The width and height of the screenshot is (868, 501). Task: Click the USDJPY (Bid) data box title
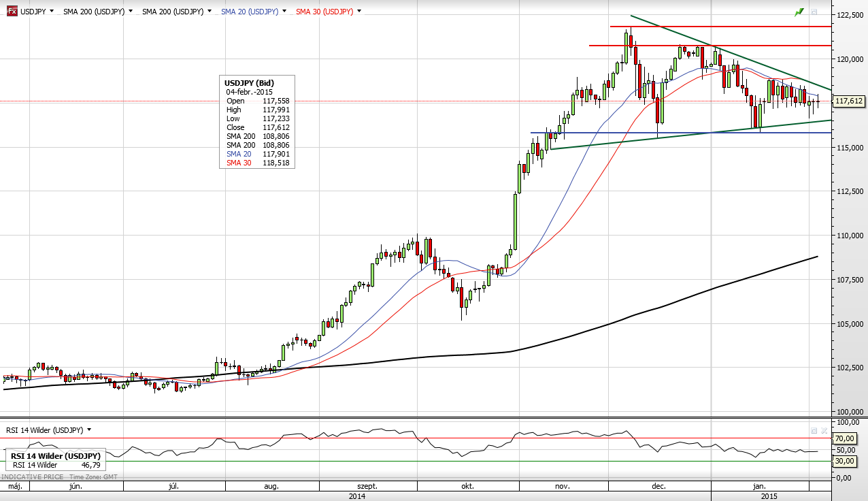tap(250, 83)
